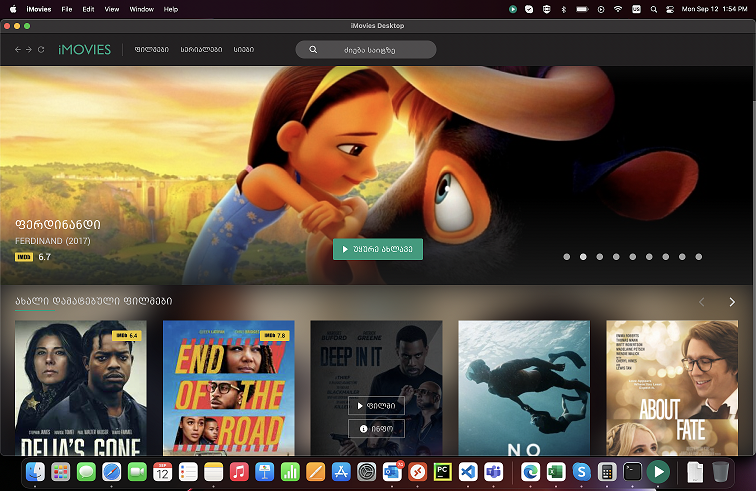Open the green iMovies play icon in the menu bar
Viewport: 756px width, 491px height.
pos(513,9)
